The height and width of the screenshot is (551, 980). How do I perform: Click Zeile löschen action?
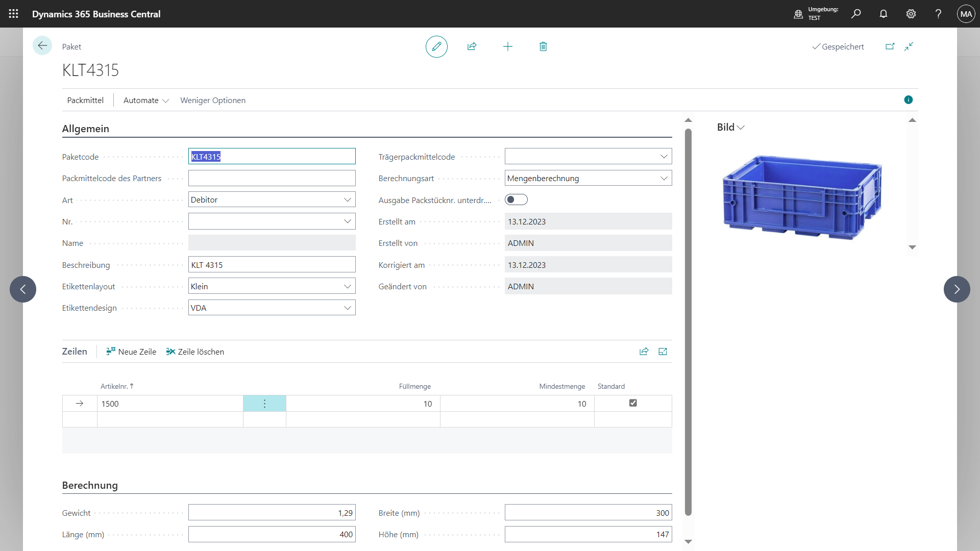click(195, 352)
